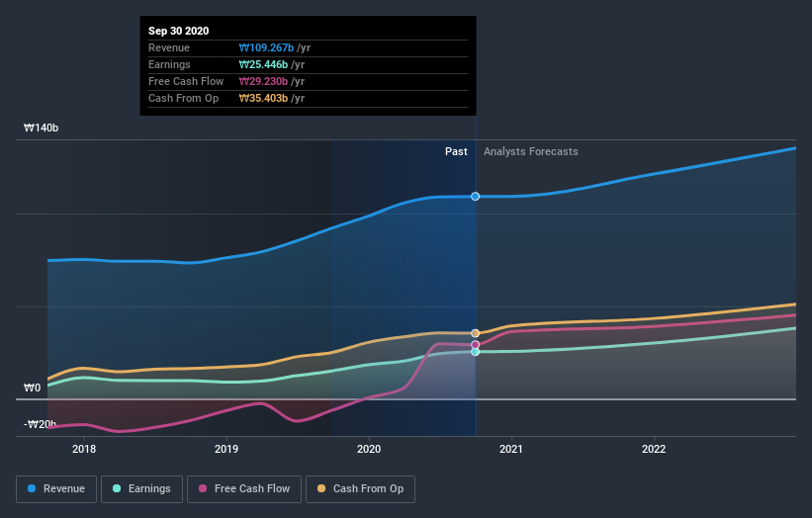Click the Revenue row label in tooltip

pos(169,47)
